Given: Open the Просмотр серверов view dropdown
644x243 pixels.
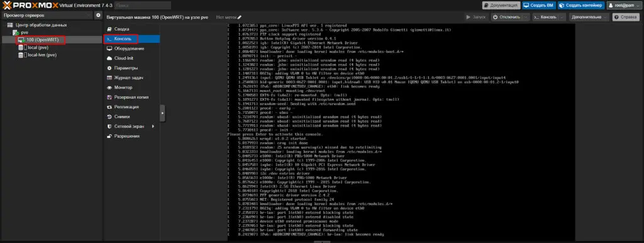Looking at the screenshot, I should [47, 15].
